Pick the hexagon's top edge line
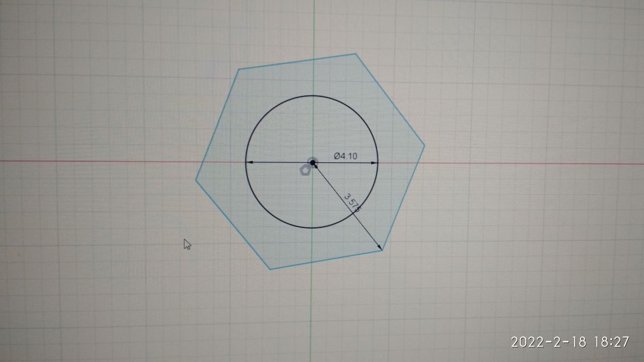Viewport: 644px width, 362px height. [x=297, y=61]
